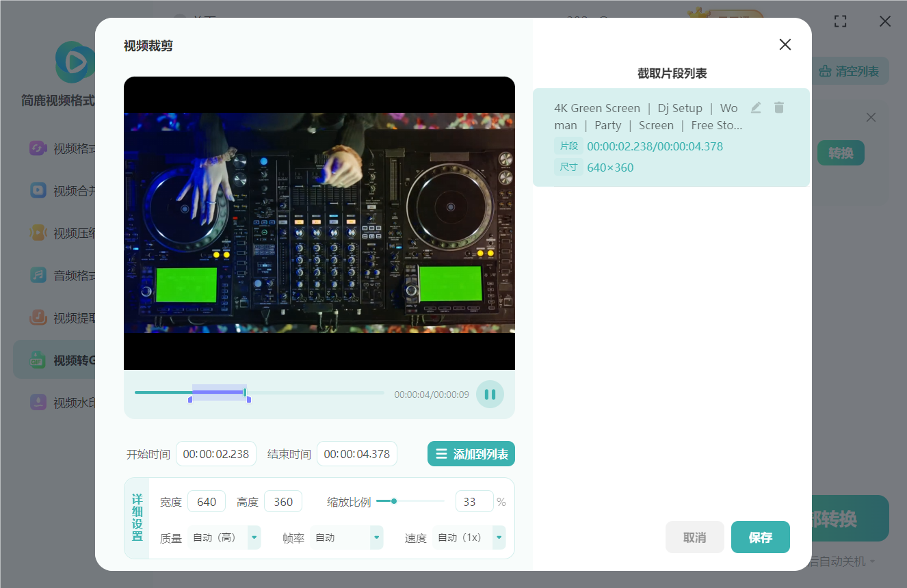
Task: Focus the 开始时间 input field
Action: pos(216,454)
